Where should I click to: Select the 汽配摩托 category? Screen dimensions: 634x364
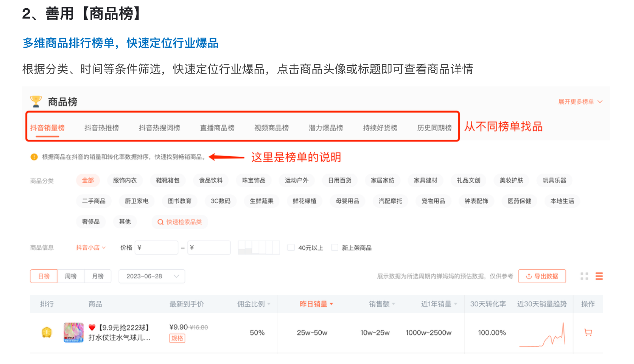coord(391,201)
